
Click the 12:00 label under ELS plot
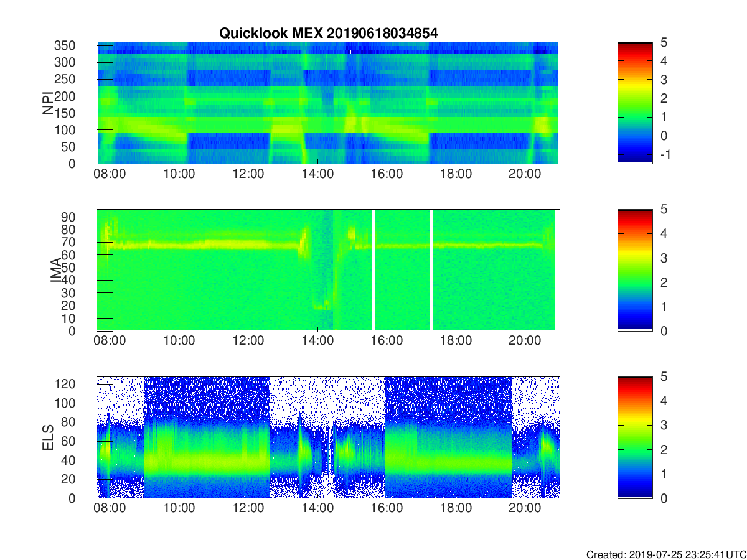tap(248, 510)
